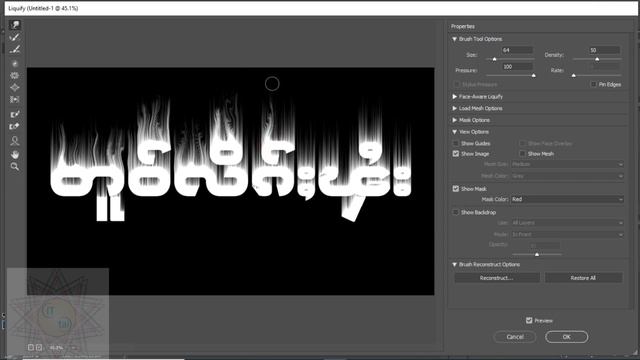Collapse the Brush Tool Options section
Viewport: 640px width, 360px height.
(454, 39)
